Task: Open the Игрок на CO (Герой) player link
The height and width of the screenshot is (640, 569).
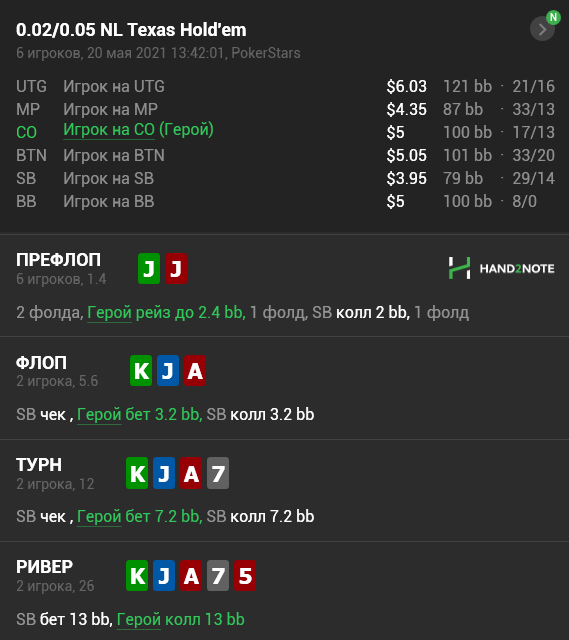Action: (x=138, y=130)
